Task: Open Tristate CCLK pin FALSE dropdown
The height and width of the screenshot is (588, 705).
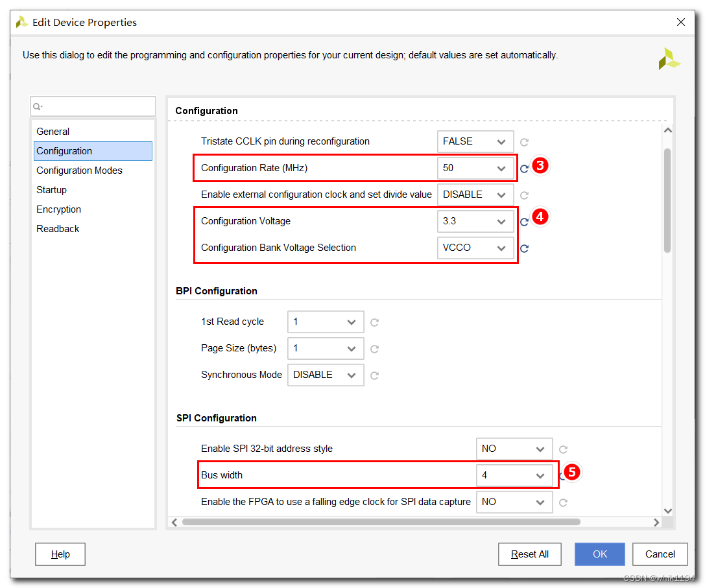Action: [x=475, y=141]
